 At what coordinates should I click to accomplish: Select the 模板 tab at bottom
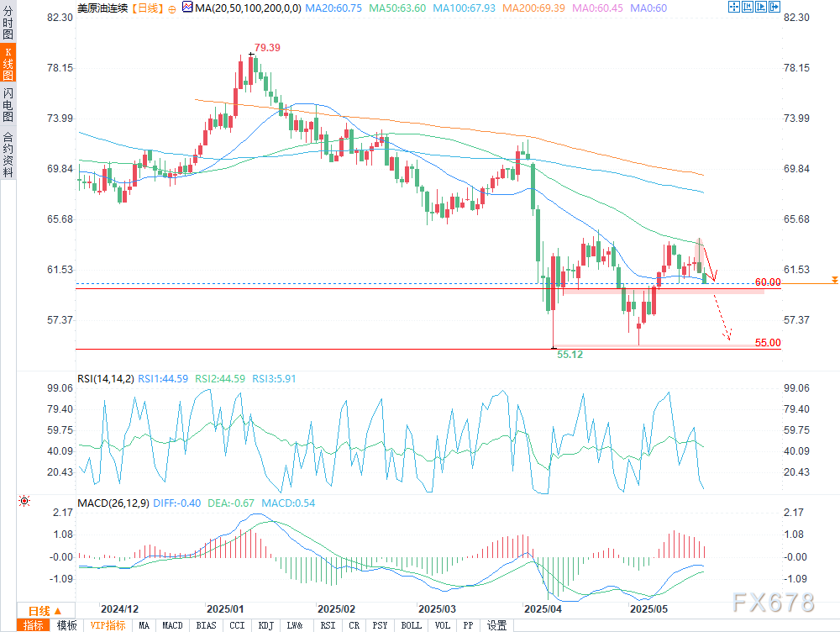[67, 625]
